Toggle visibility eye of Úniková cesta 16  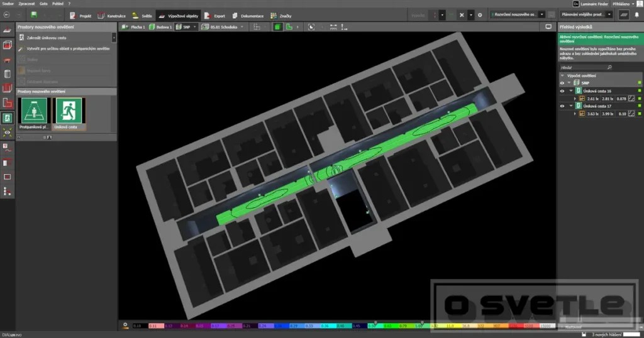point(562,91)
